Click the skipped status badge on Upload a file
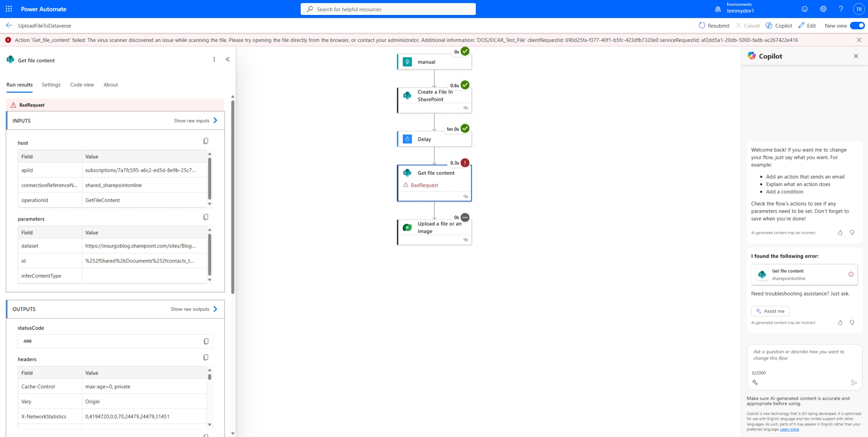Screen dimensions: 868x437 [x=465, y=217]
